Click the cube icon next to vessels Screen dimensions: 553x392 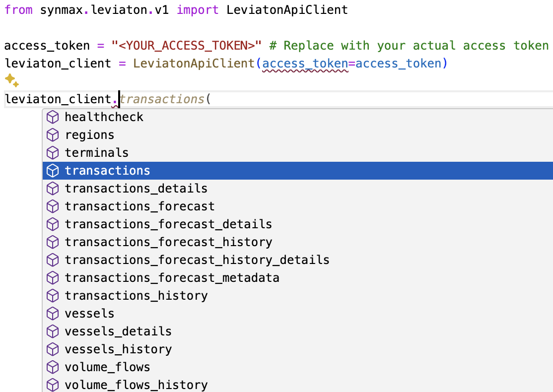coord(53,314)
